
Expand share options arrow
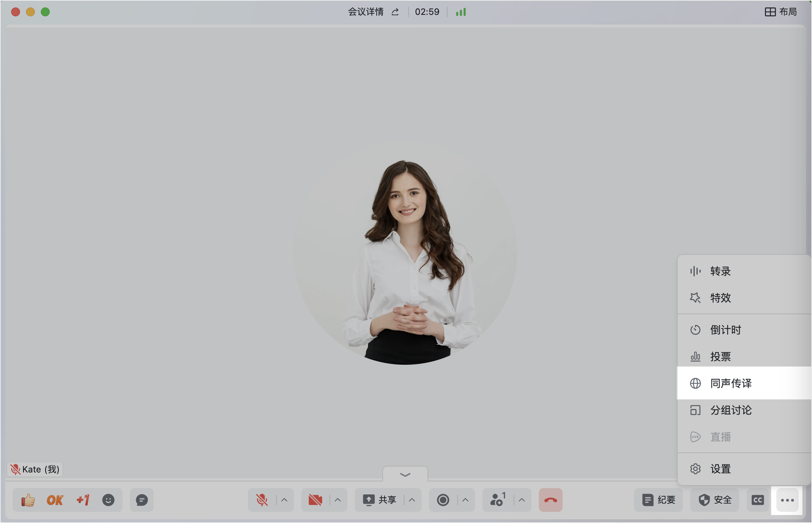click(x=412, y=500)
